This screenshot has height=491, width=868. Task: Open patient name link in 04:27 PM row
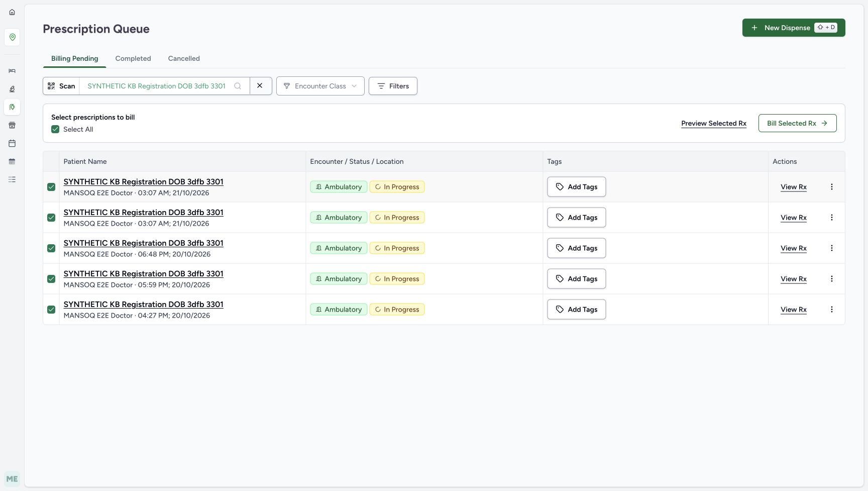(x=143, y=305)
